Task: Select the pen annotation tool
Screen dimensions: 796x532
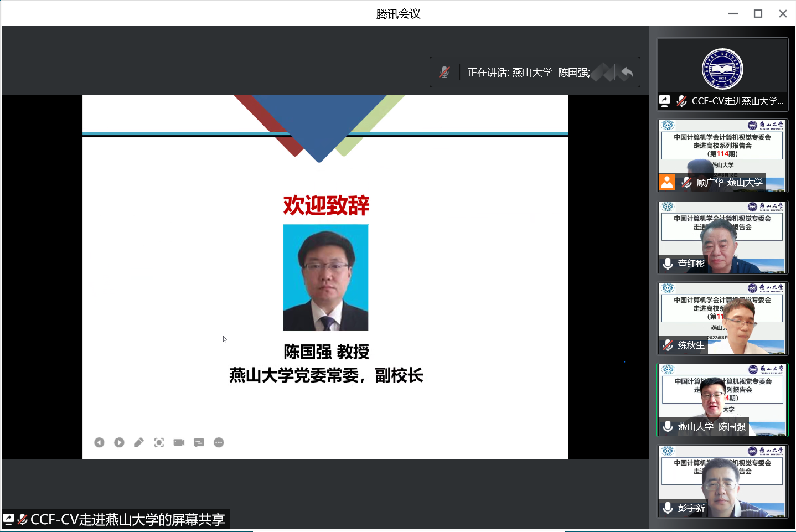Action: pos(139,442)
